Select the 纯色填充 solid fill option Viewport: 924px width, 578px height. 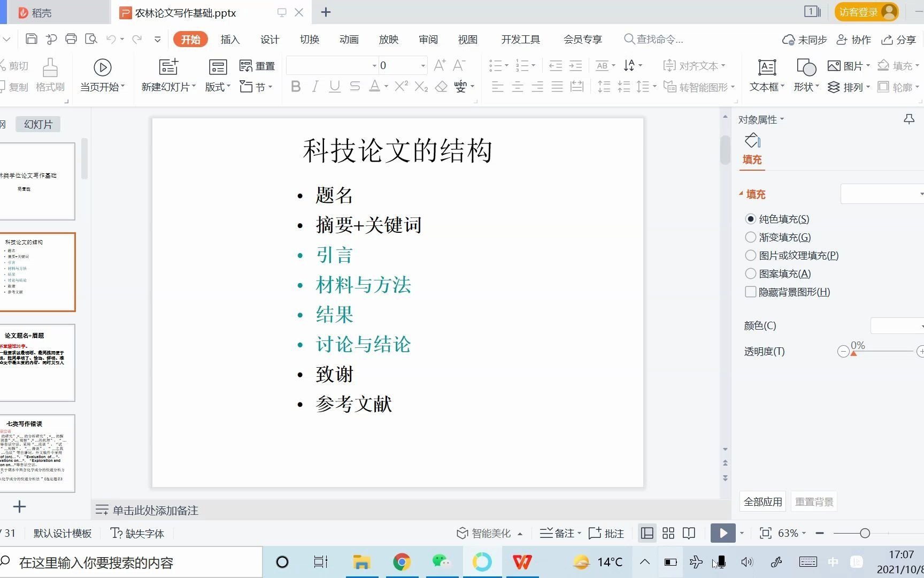[x=750, y=219]
